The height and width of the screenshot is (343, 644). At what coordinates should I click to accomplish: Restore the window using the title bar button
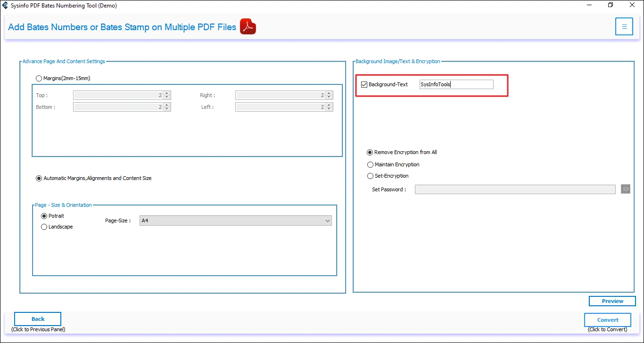click(611, 5)
